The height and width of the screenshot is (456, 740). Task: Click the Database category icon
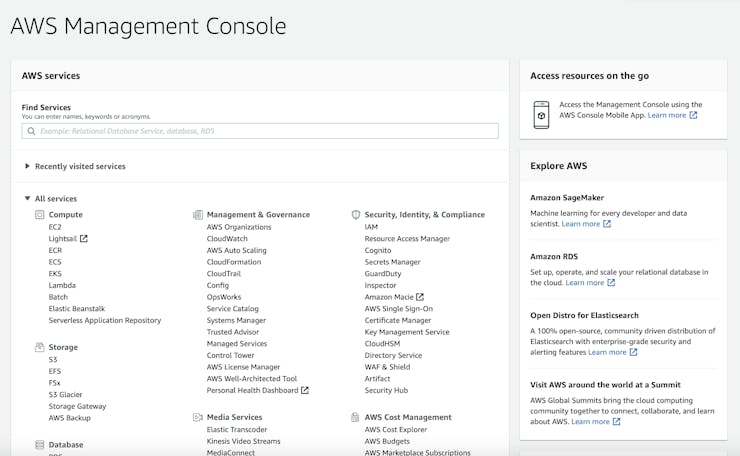point(40,445)
